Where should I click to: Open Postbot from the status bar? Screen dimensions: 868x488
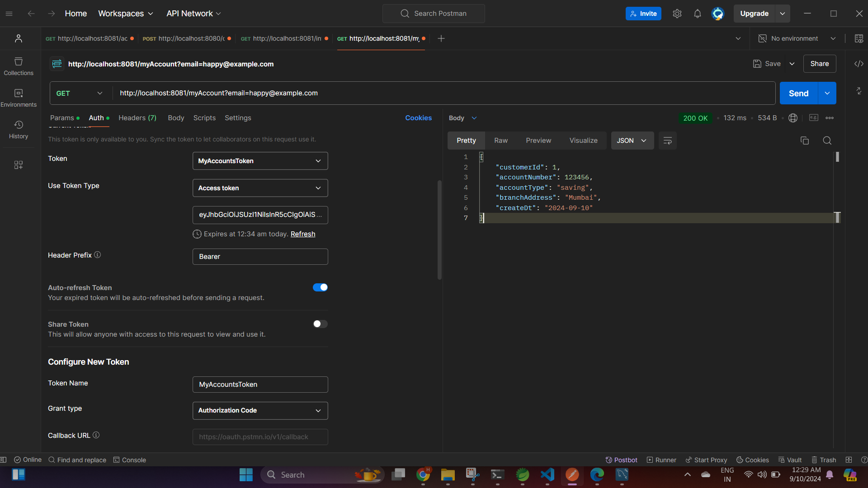pyautogui.click(x=621, y=460)
